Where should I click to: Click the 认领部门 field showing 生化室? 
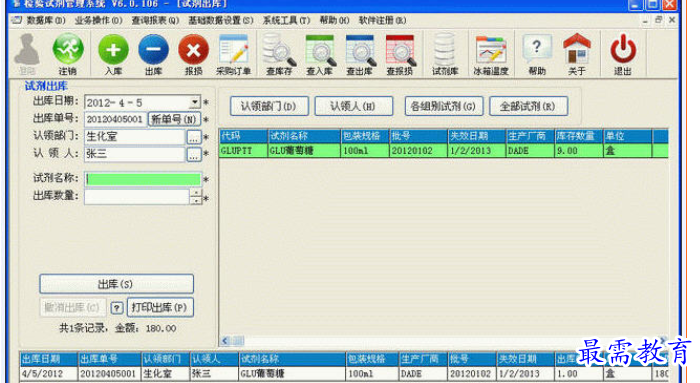[134, 137]
